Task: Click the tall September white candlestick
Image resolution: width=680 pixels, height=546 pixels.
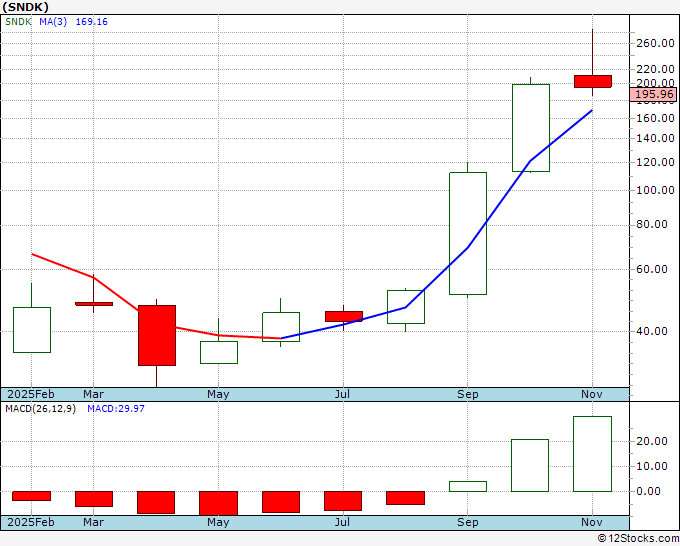Action: [468, 233]
